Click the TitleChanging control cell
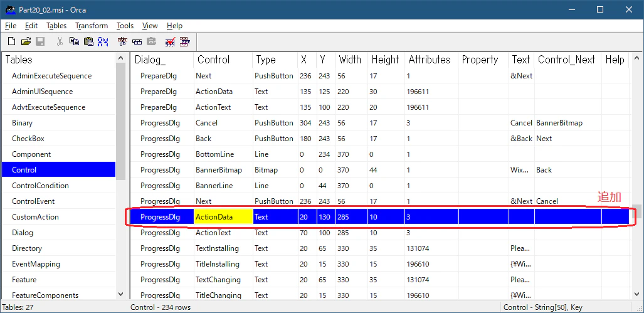The height and width of the screenshot is (313, 644). (x=223, y=295)
